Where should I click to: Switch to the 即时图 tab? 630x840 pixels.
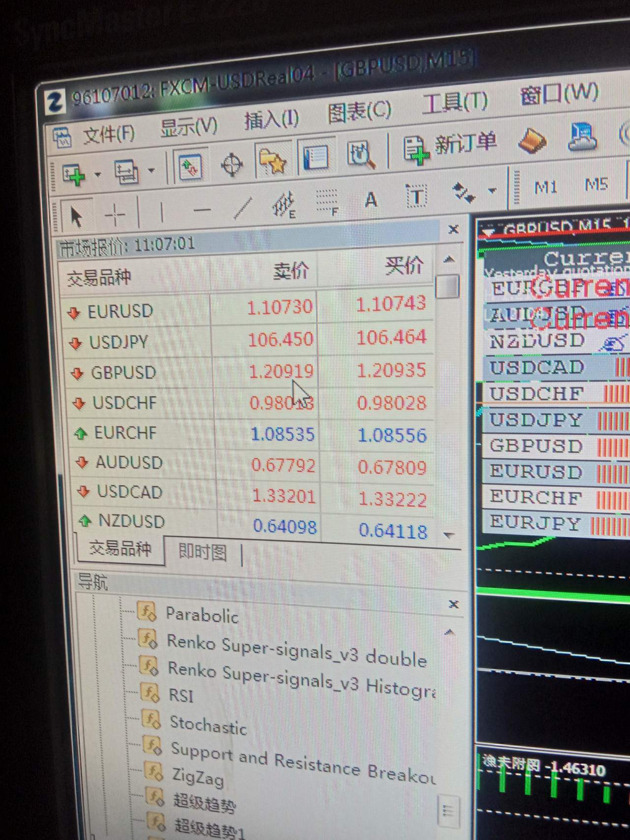pos(202,552)
